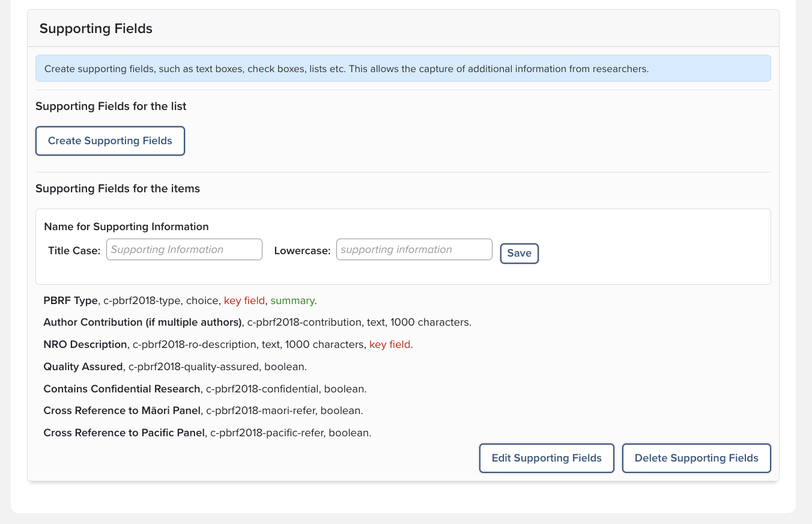
Task: Click the blue info banner text
Action: click(346, 69)
